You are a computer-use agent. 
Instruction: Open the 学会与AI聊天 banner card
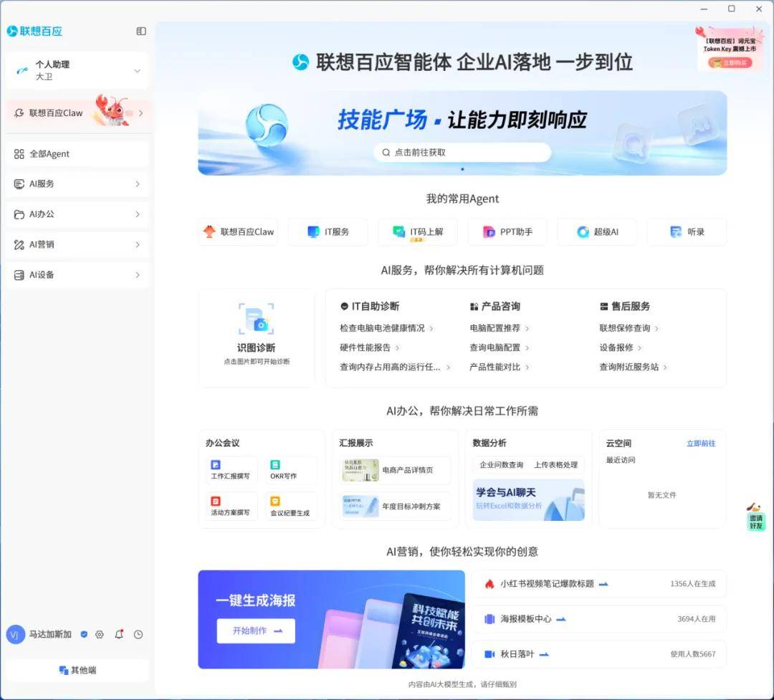click(529, 499)
